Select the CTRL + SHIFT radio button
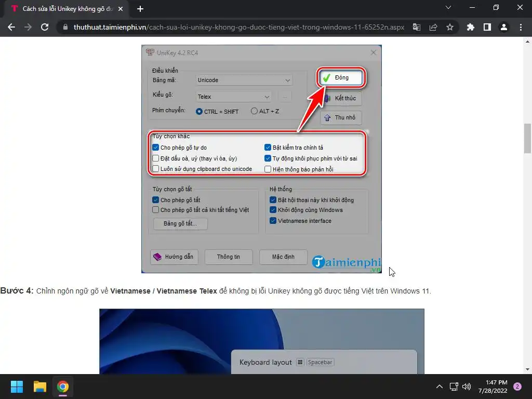This screenshot has height=399, width=532. 199,111
